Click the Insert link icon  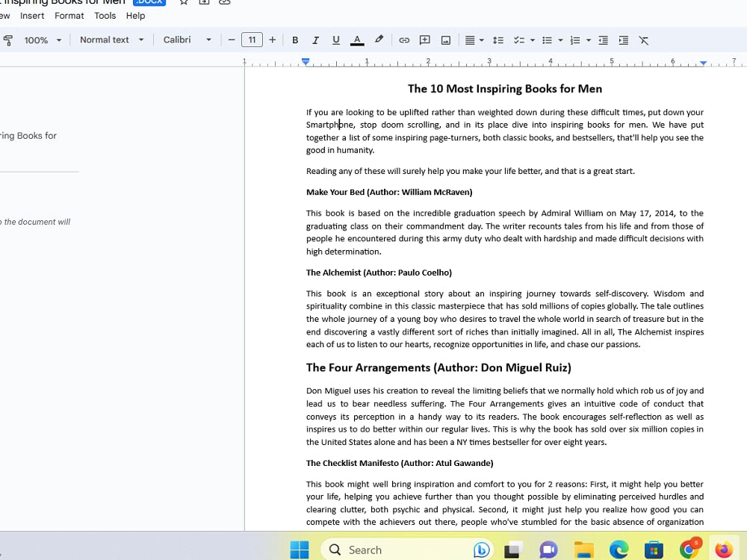coord(404,40)
